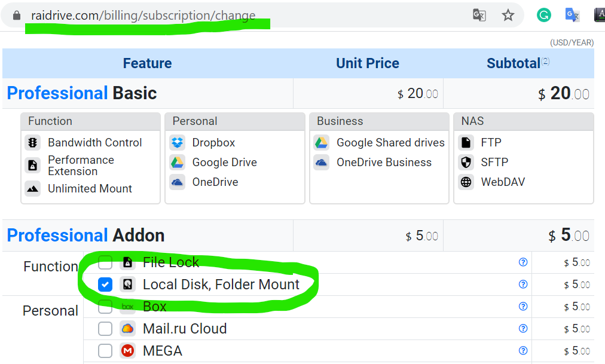Click the WebDAV globe icon
Screen dimensions: 605x364
[x=466, y=182]
